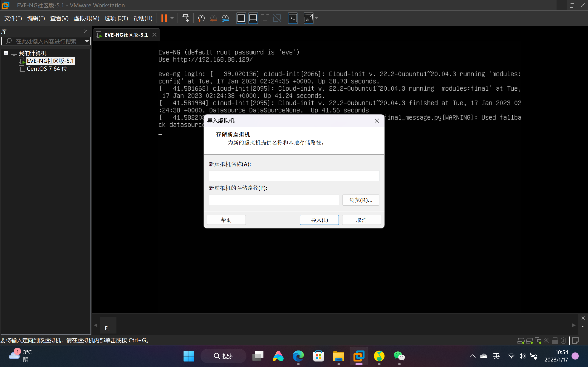Image resolution: width=588 pixels, height=367 pixels.
Task: Click the suspend virtual machine pause icon
Action: pyautogui.click(x=164, y=18)
